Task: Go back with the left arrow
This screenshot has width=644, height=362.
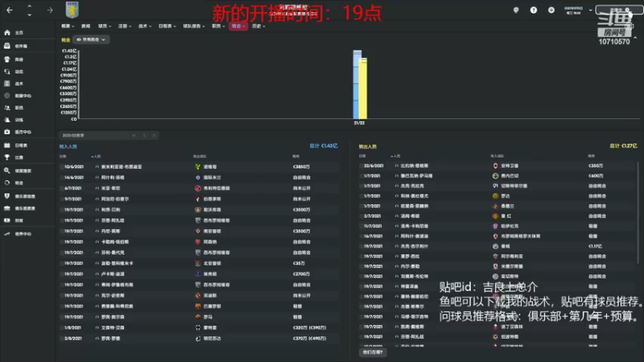Action: (x=10, y=10)
